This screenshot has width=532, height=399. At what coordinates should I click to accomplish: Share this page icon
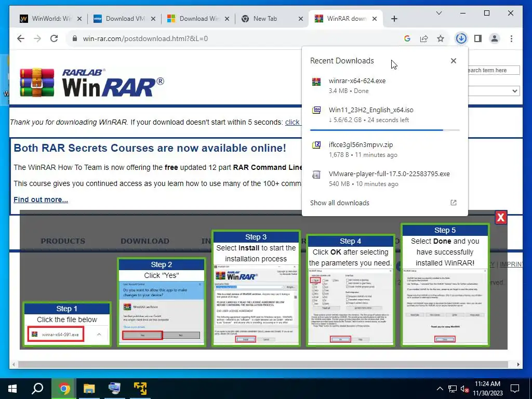click(x=424, y=38)
